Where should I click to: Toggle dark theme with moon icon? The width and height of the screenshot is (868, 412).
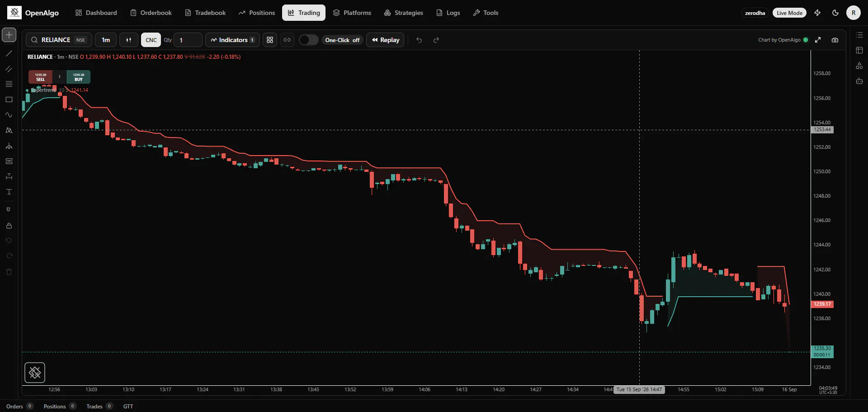(x=835, y=13)
